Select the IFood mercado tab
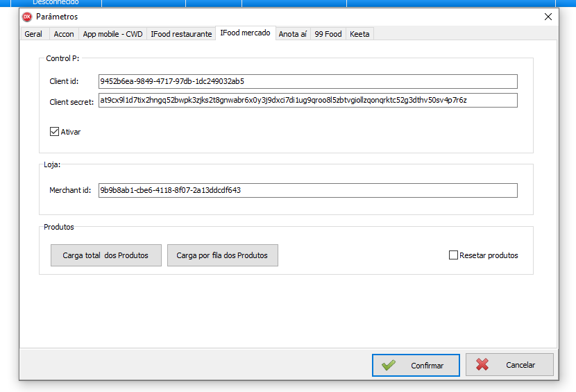 [x=246, y=33]
